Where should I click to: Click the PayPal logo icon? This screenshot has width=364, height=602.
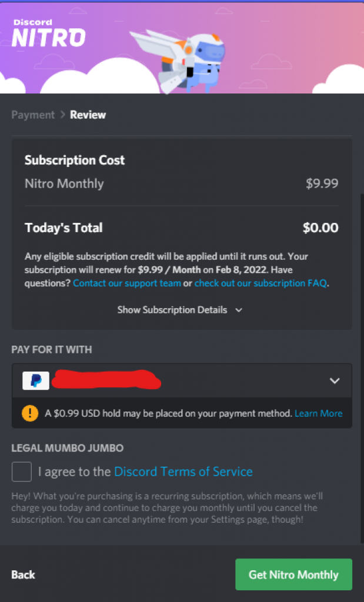pos(36,380)
